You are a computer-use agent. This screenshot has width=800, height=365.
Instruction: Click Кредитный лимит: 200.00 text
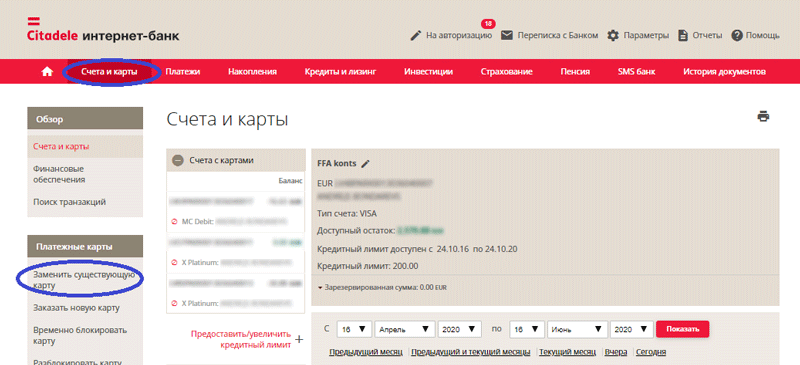[x=367, y=266]
